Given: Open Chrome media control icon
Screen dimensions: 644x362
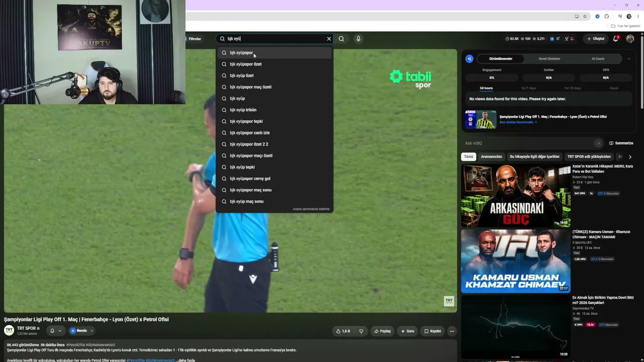Looking at the screenshot, I should [620, 17].
